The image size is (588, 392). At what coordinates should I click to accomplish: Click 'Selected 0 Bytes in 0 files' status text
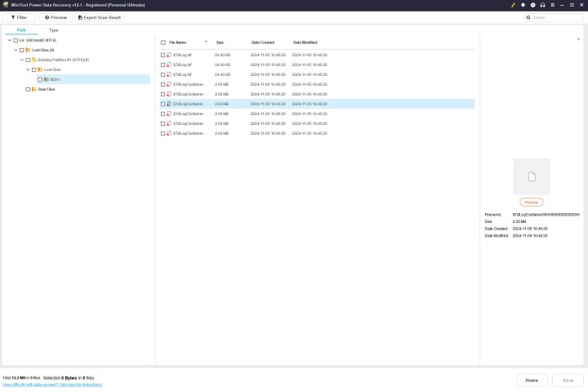tap(69, 378)
